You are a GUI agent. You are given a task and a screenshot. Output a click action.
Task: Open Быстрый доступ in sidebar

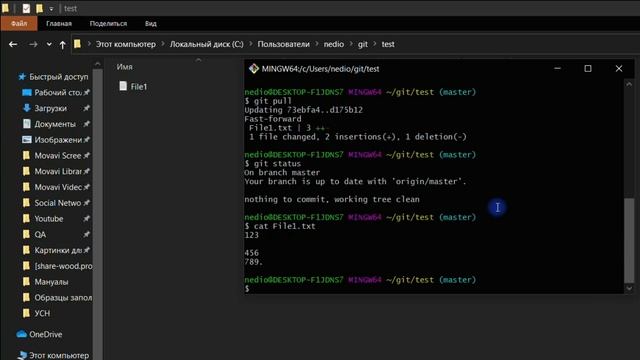[x=58, y=77]
